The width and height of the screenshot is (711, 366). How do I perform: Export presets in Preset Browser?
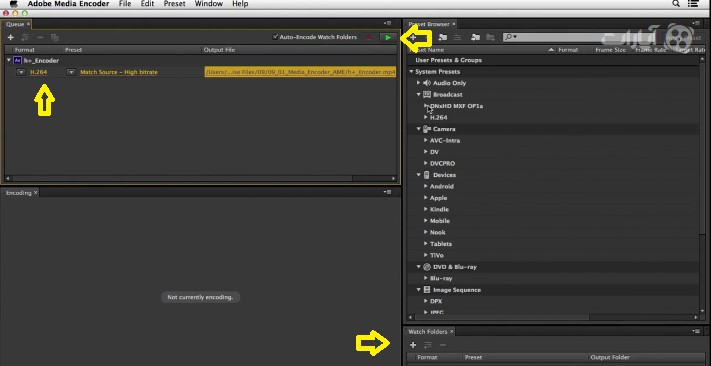[x=490, y=38]
